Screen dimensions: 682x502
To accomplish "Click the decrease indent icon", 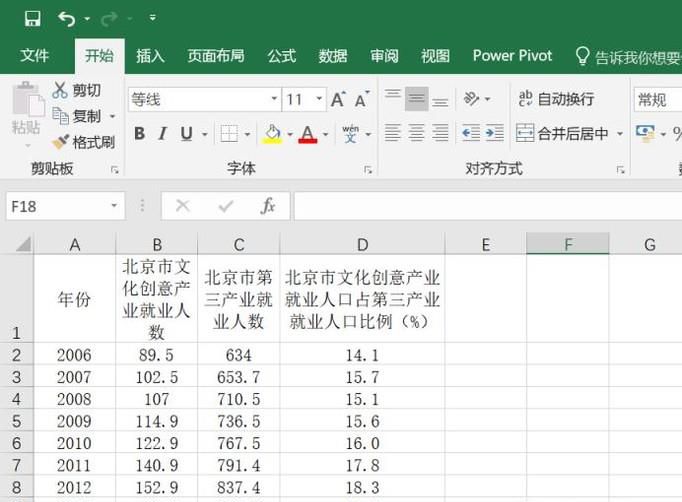I will (470, 133).
